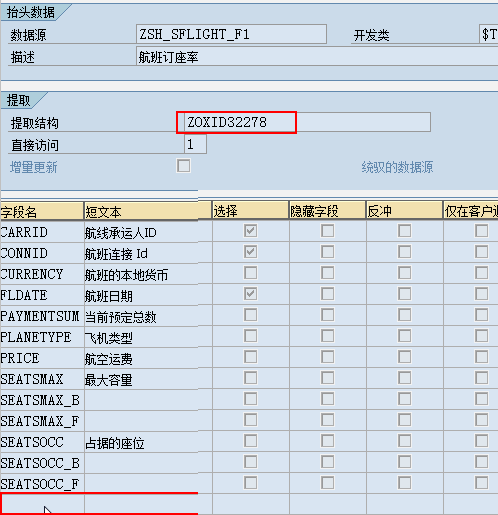Uncheck 选择 checkbox for CARRID
The image size is (498, 515).
tap(250, 231)
